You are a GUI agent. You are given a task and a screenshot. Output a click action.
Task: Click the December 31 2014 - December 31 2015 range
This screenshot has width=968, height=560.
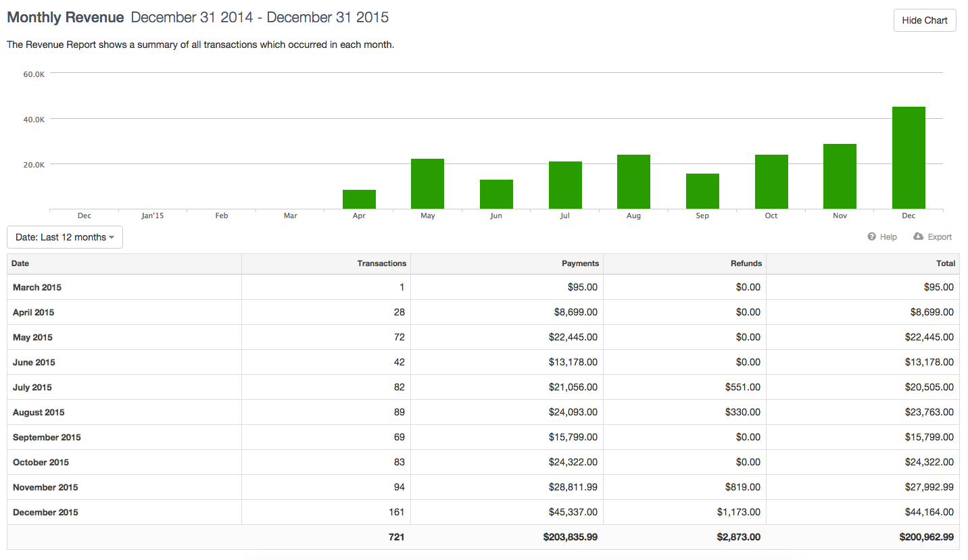[260, 18]
